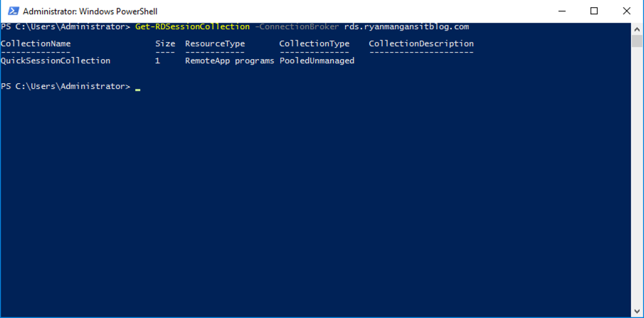Click the Size column header

165,43
